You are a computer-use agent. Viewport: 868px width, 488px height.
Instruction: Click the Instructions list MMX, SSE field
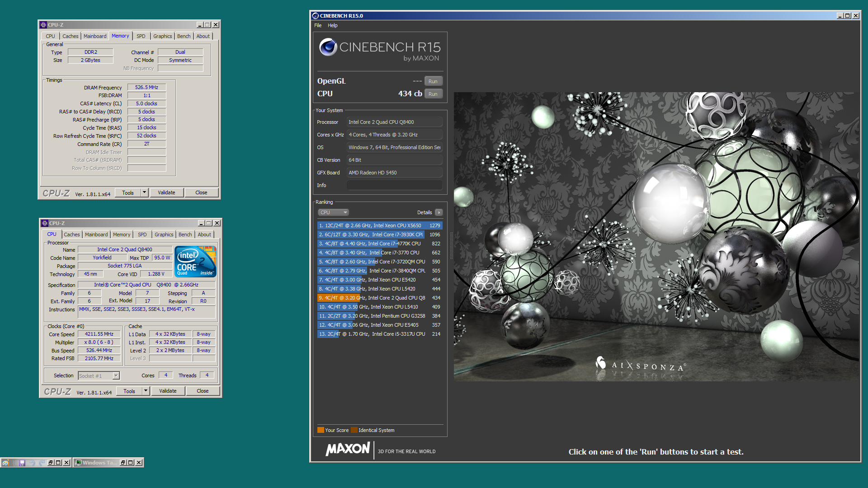point(146,312)
